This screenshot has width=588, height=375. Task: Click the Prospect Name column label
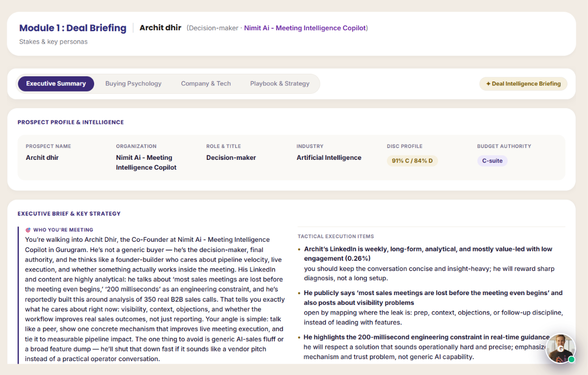49,147
